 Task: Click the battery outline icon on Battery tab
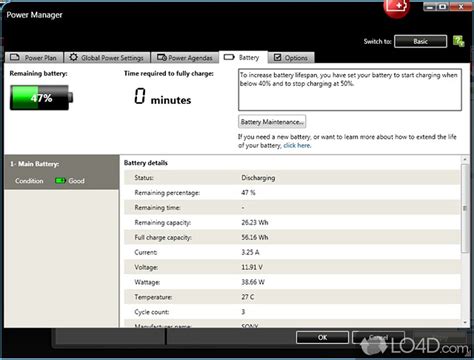[229, 57]
